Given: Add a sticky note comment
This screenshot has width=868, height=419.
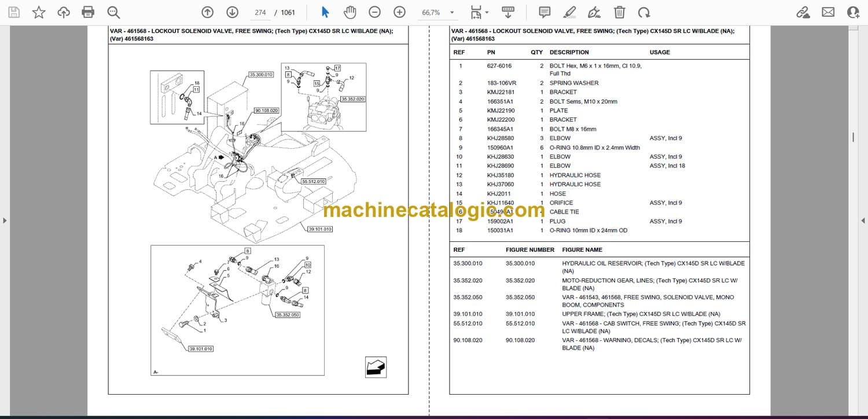Looking at the screenshot, I should click(545, 12).
